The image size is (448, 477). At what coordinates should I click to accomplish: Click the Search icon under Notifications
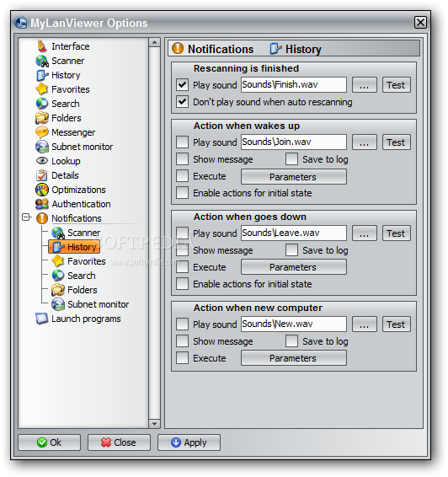click(58, 276)
